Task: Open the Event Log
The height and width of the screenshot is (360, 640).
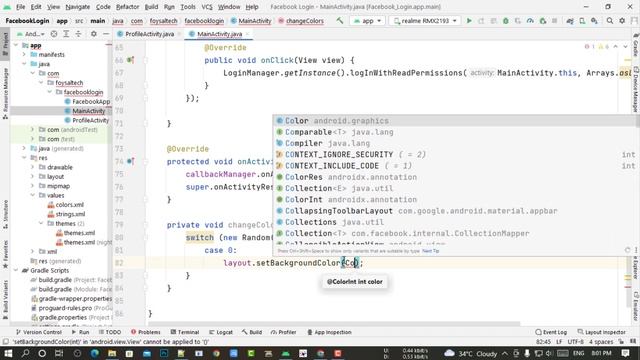Action: tap(551, 332)
